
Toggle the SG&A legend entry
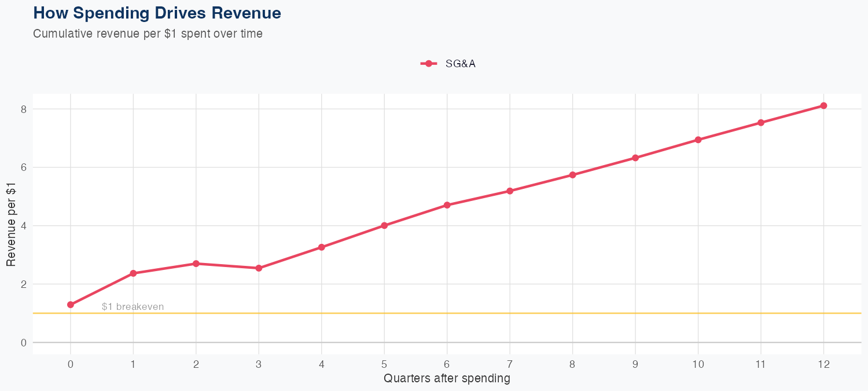pos(460,64)
